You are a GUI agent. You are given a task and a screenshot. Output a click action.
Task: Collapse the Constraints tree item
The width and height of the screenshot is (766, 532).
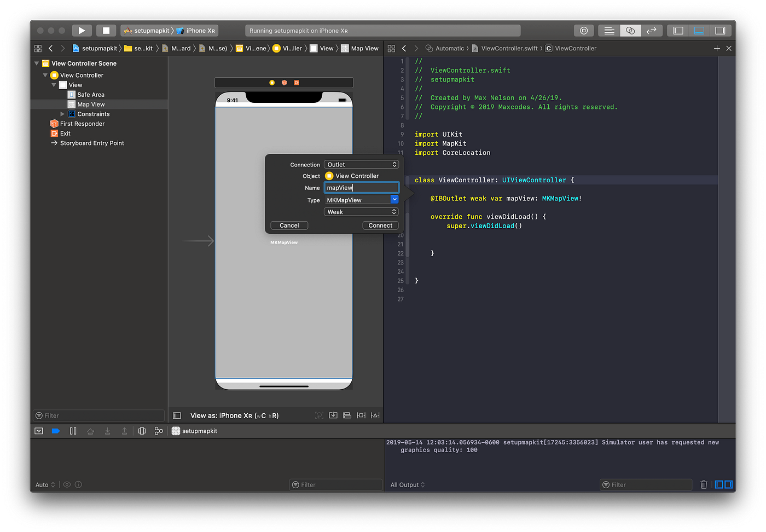63,113
